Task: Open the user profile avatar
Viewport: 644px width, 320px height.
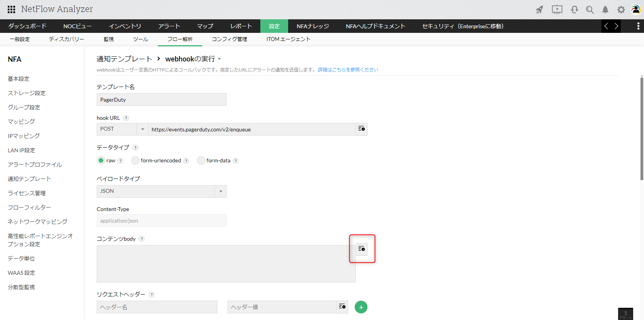Action: (x=636, y=9)
